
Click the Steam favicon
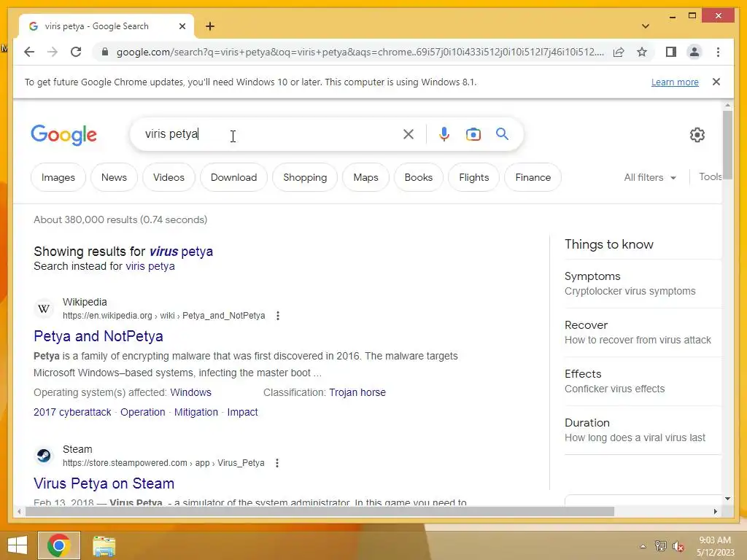(x=44, y=456)
